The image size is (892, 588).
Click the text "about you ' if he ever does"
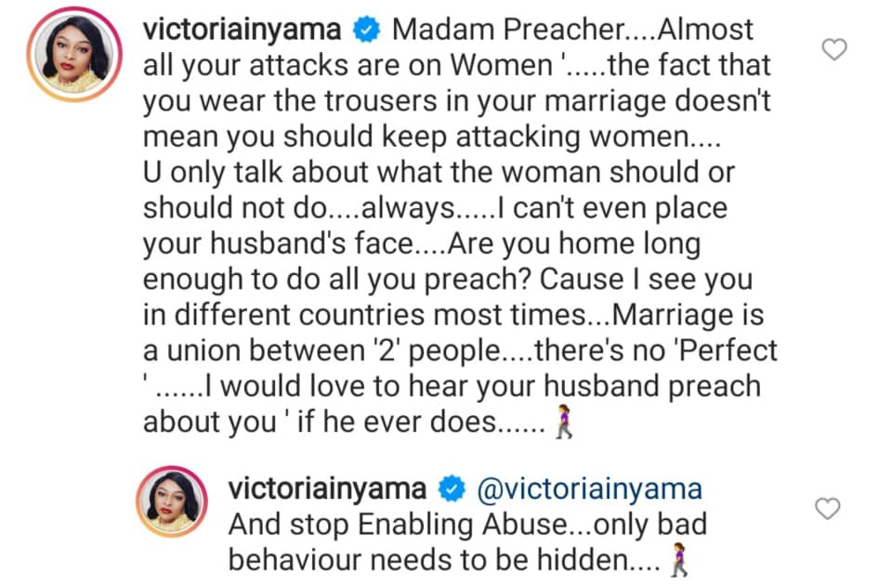[334, 424]
